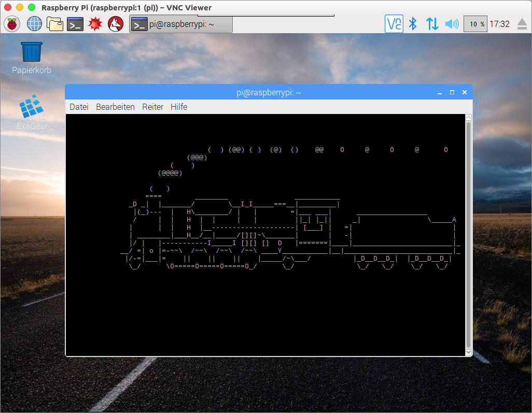Launch the terminal from the panel launcher
This screenshot has width=532, height=413.
click(75, 24)
